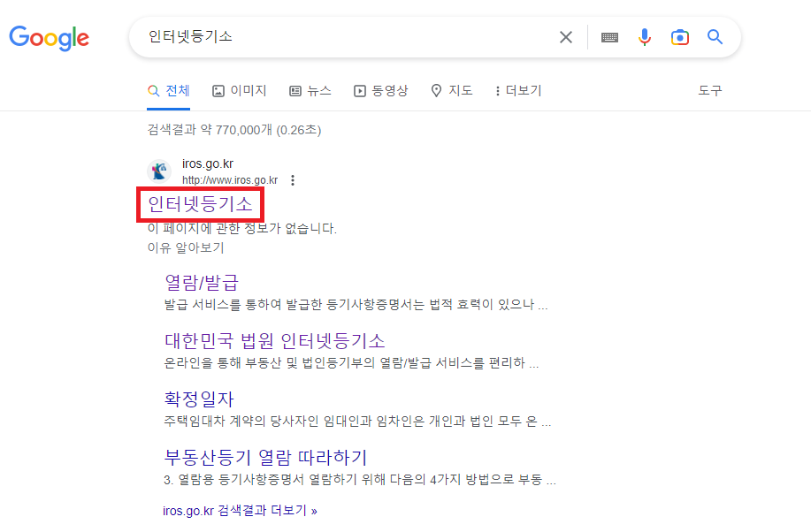The width and height of the screenshot is (811, 532).
Task: Clear the search query with X
Action: point(566,37)
